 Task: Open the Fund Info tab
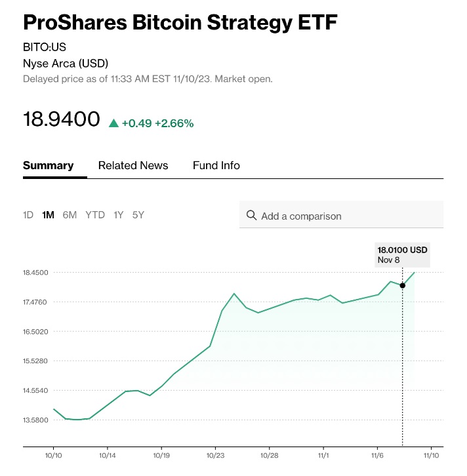coord(216,165)
